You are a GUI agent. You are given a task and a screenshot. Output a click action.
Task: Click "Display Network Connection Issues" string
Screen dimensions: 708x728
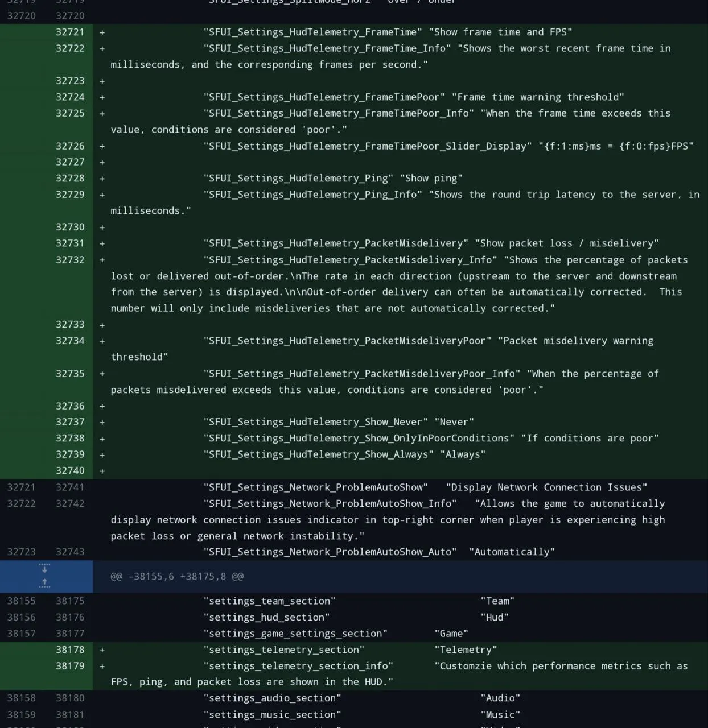(547, 487)
